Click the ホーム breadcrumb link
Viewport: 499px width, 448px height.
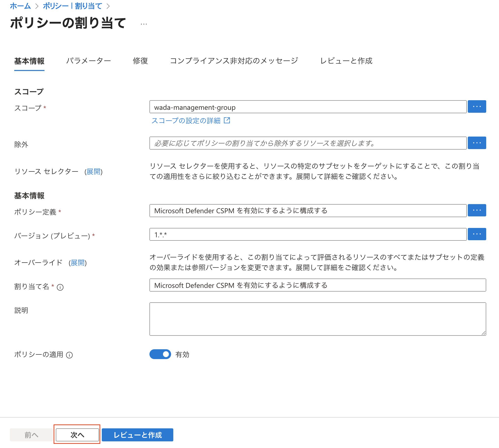20,6
